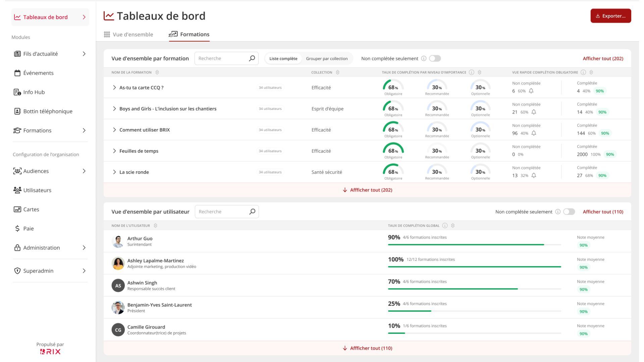
Task: Click Camille Girouard's 10% progress bar
Action: [475, 333]
